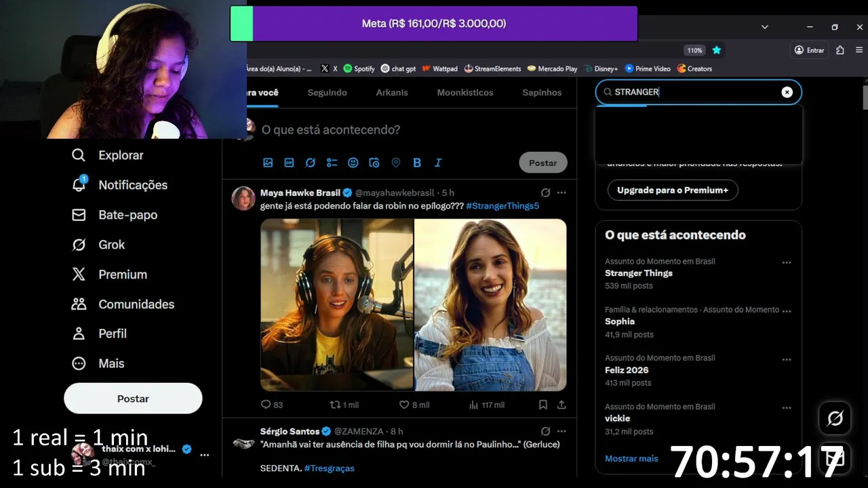
Task: Open Spotify bookmark in browser bar
Action: coord(359,68)
